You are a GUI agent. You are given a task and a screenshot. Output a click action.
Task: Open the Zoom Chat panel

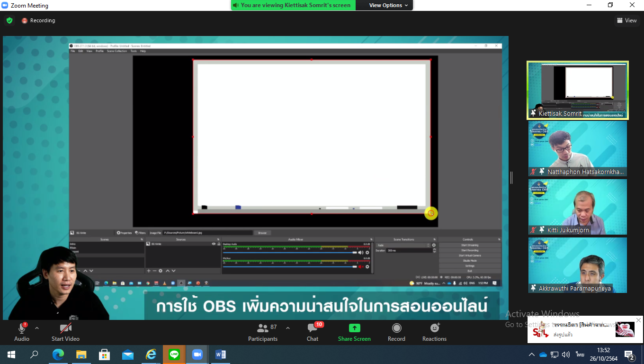pyautogui.click(x=313, y=332)
